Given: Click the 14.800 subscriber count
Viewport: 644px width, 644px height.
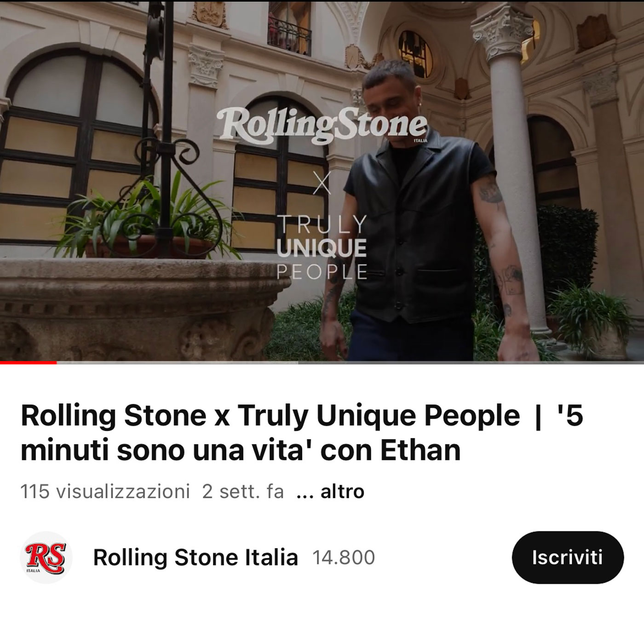Looking at the screenshot, I should tap(344, 558).
